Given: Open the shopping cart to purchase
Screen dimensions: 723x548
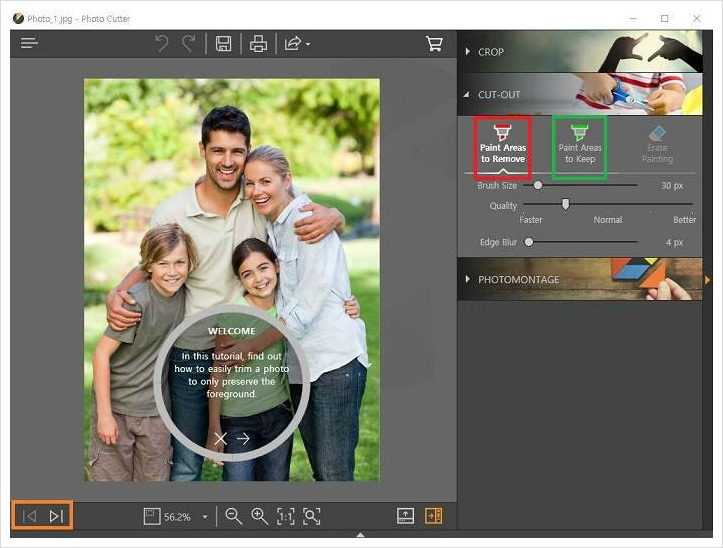Looking at the screenshot, I should [434, 44].
